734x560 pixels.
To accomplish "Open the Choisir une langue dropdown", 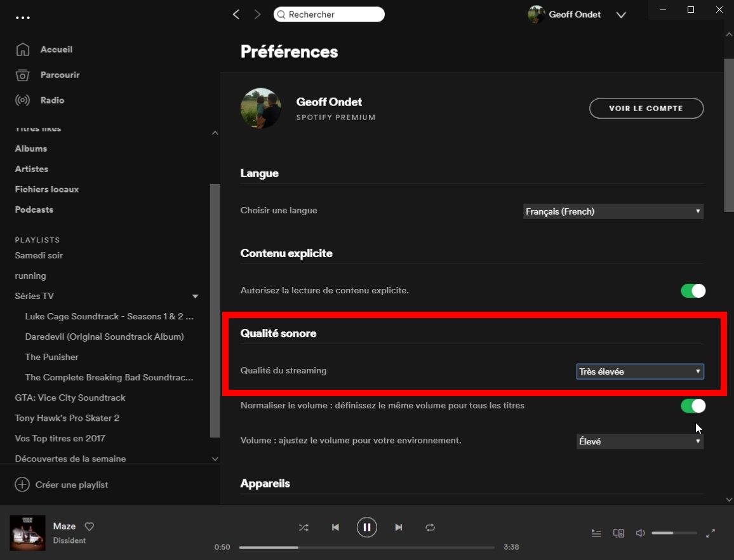I will tap(613, 211).
